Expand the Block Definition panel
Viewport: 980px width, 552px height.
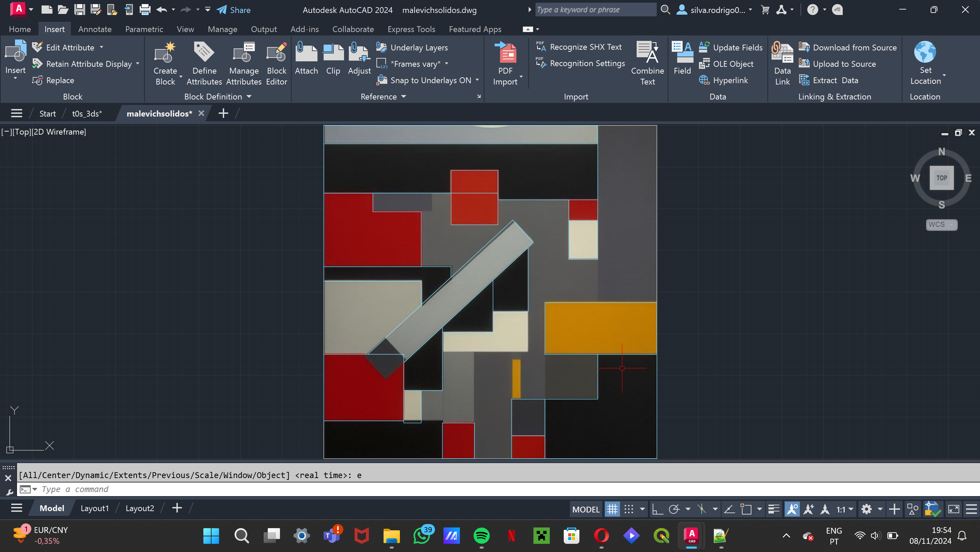tap(218, 97)
